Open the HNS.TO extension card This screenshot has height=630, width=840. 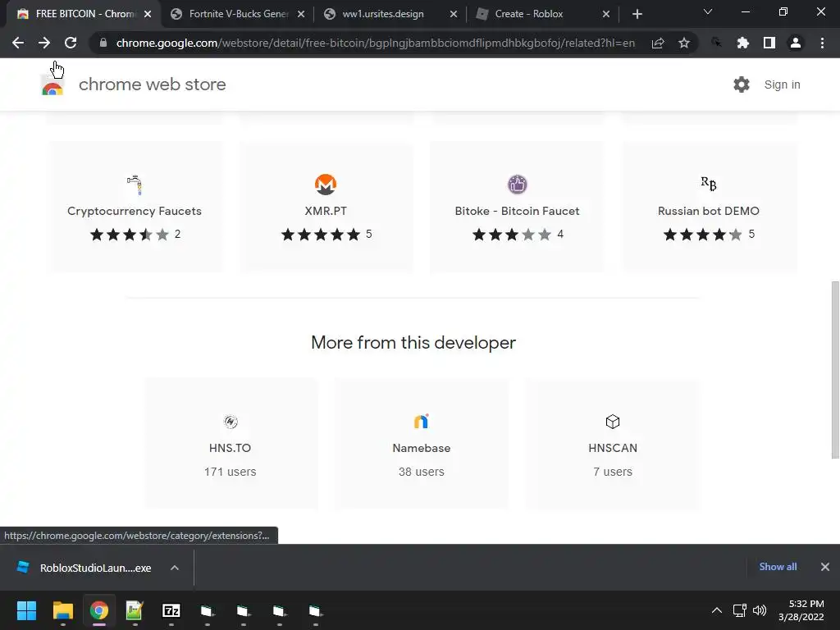[x=231, y=444]
